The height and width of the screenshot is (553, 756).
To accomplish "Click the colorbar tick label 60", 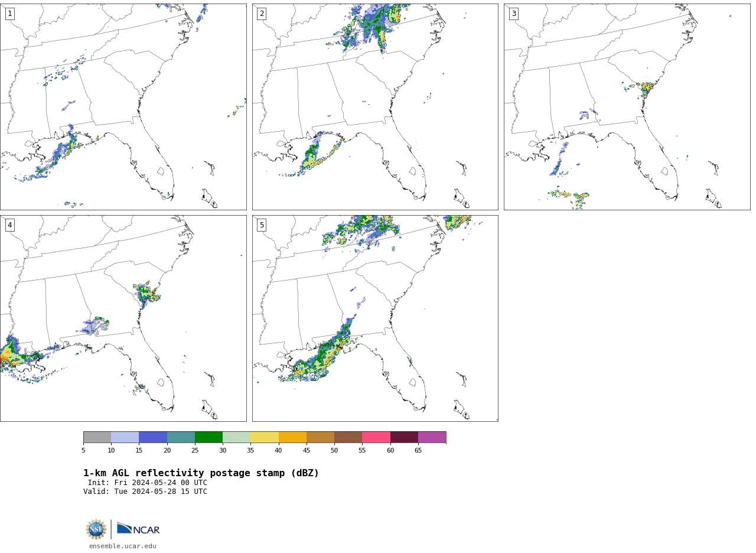I will pos(390,451).
